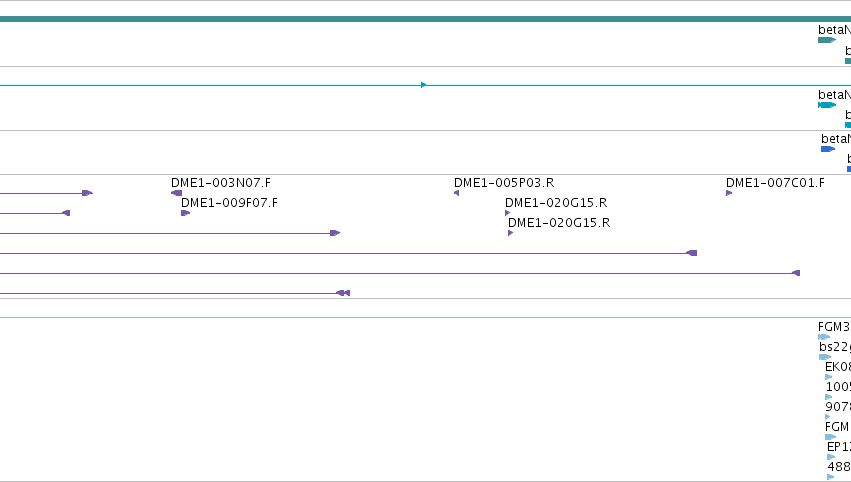Click the cyan betaN transcript arrow glyph

[x=827, y=105]
